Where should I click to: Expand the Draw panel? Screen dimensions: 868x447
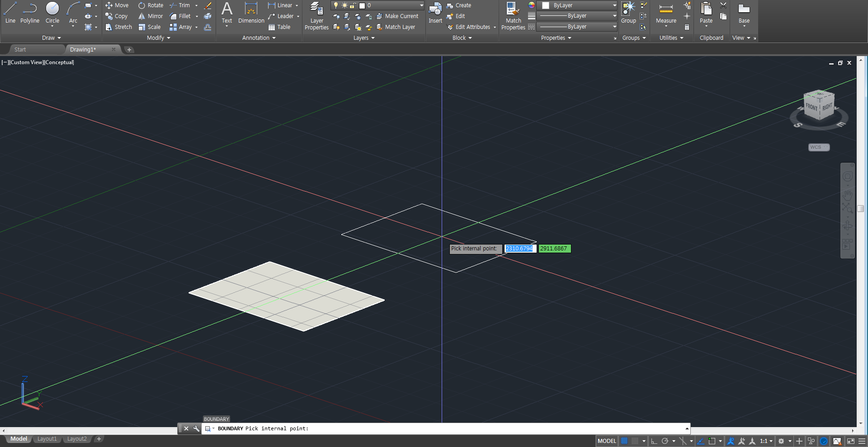(x=51, y=38)
